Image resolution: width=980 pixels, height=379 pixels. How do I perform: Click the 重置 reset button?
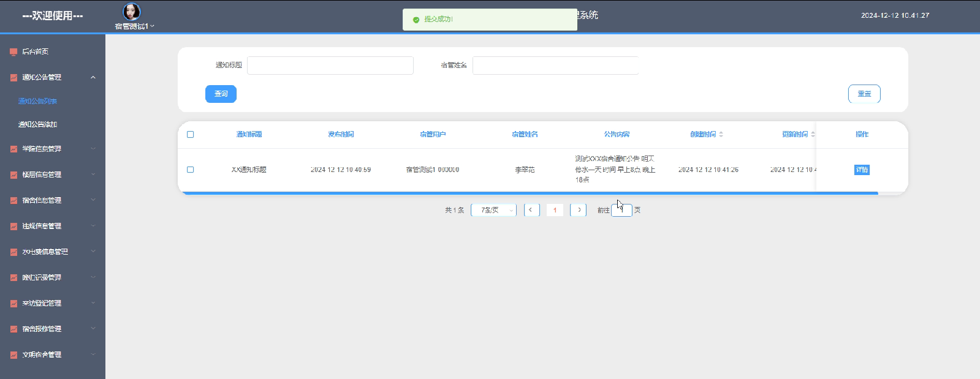click(x=864, y=94)
